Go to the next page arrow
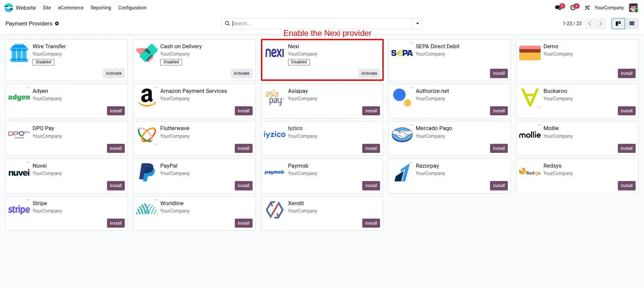 pos(601,23)
